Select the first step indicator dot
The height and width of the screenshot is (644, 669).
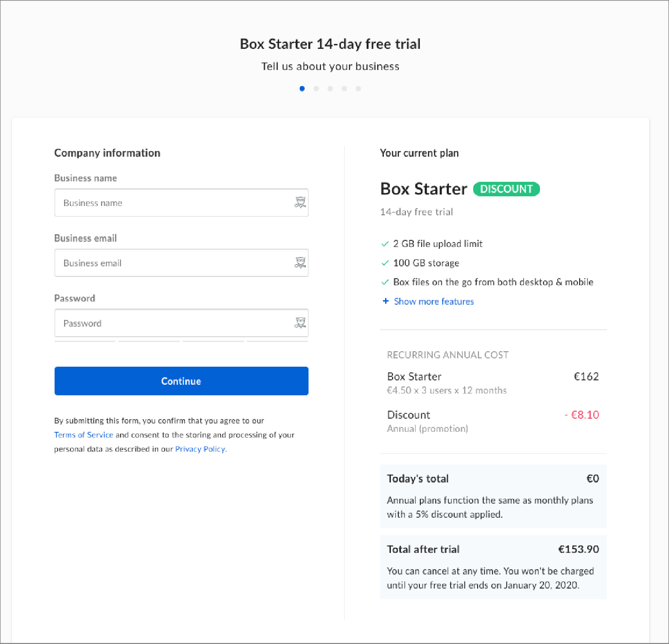(302, 88)
